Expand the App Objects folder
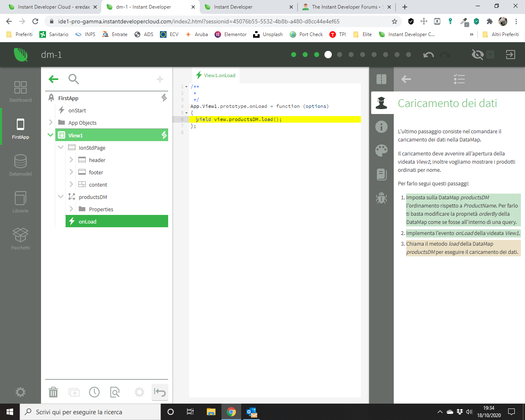 point(50,122)
